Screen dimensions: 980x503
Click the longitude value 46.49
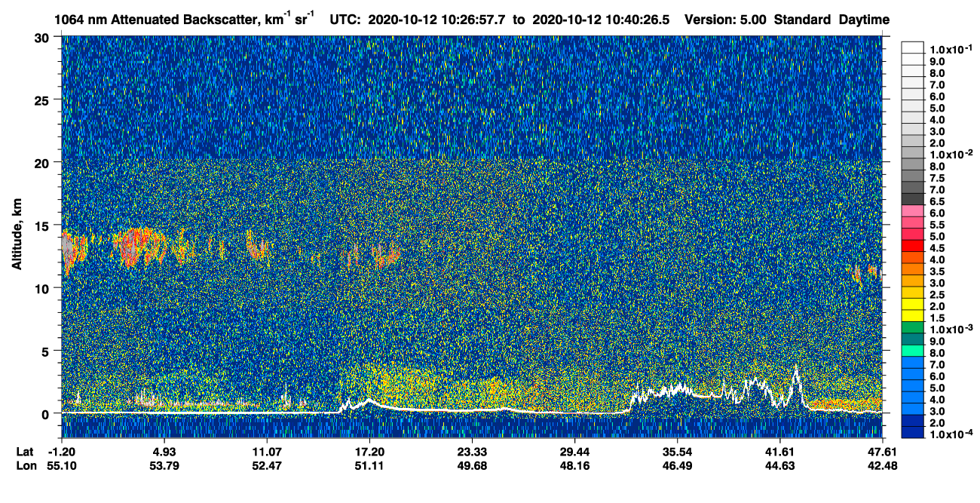pos(677,465)
